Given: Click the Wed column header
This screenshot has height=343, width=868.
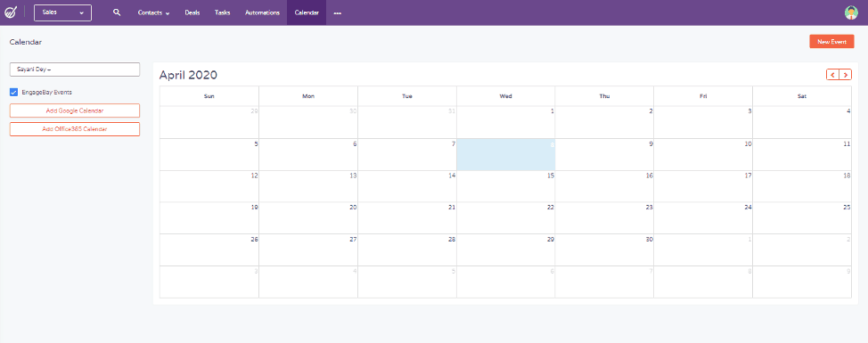Looking at the screenshot, I should click(x=506, y=96).
